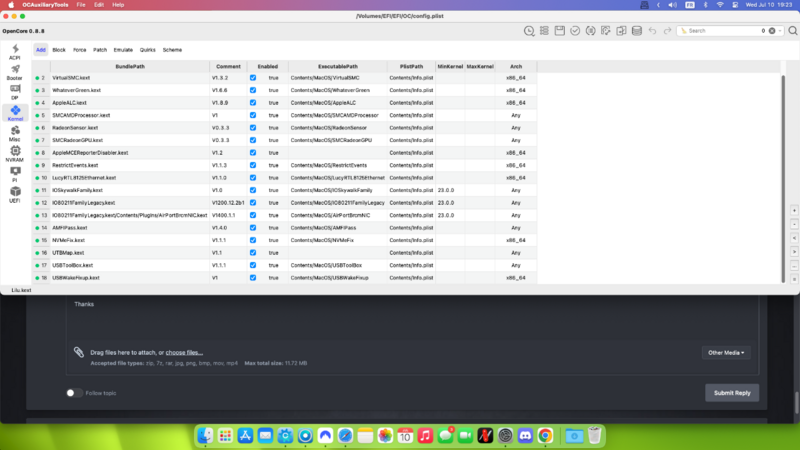
Task: Open the PI section in sidebar
Action: pos(15,174)
